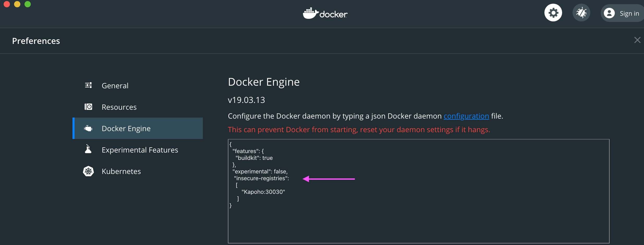
Task: Click the "features": { line
Action: pos(248,151)
